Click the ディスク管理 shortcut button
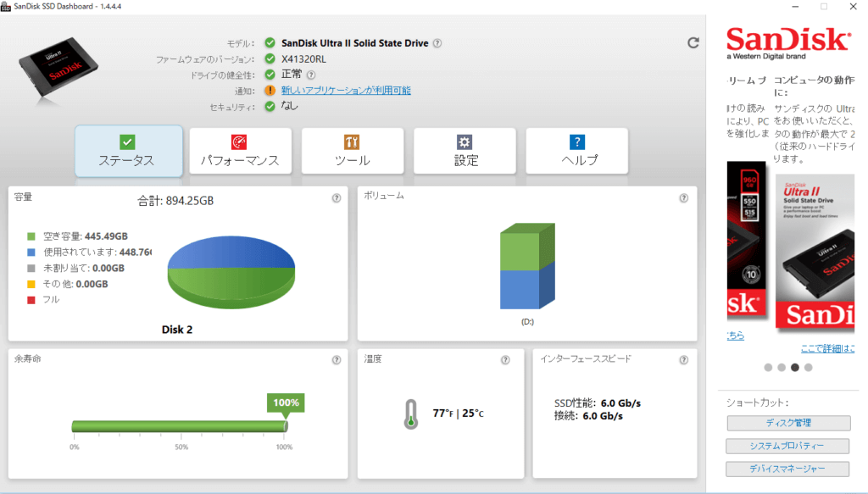868x494 pixels. (x=788, y=423)
